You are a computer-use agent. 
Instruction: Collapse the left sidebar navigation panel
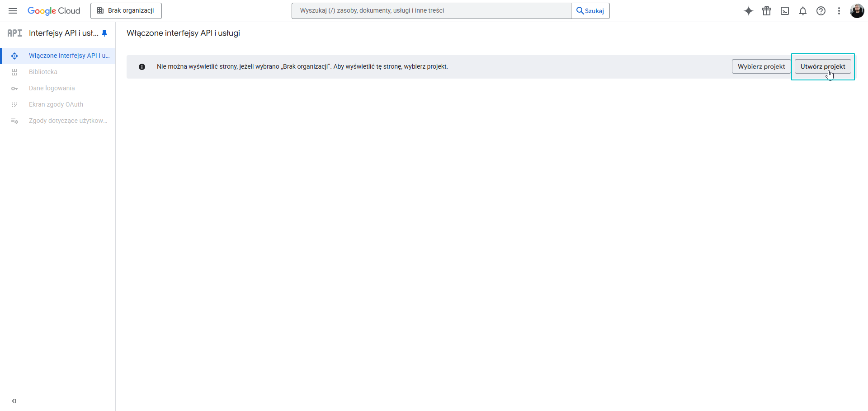click(x=14, y=401)
